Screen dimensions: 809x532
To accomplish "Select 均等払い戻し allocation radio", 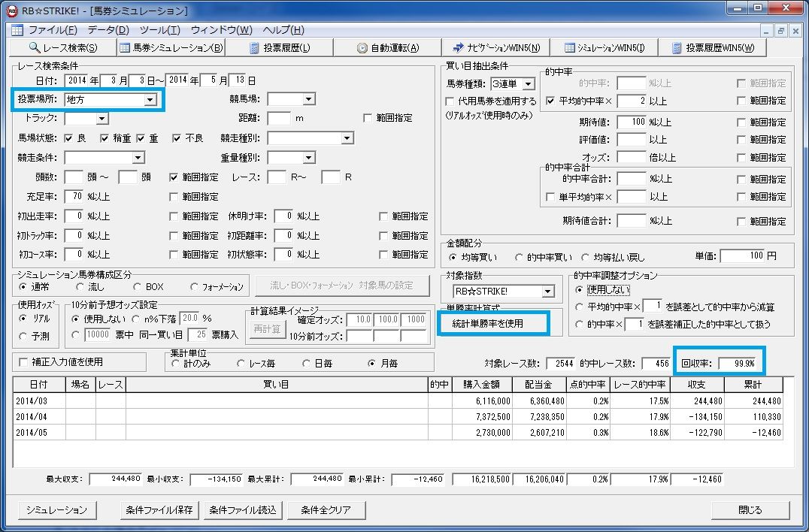I will point(585,257).
